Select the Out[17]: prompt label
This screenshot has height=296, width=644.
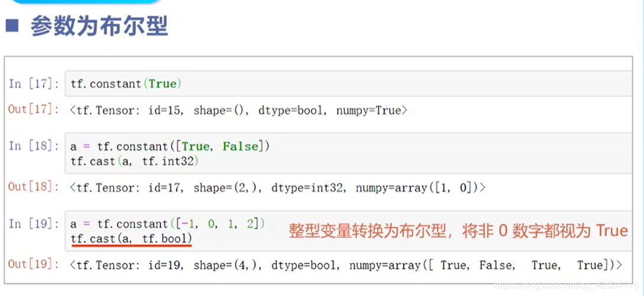(34, 110)
